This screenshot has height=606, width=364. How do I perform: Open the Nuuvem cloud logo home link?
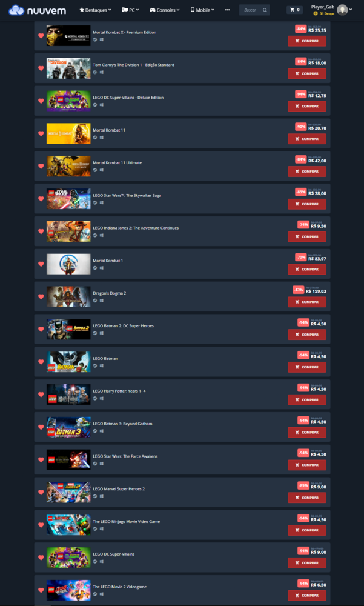pos(37,10)
